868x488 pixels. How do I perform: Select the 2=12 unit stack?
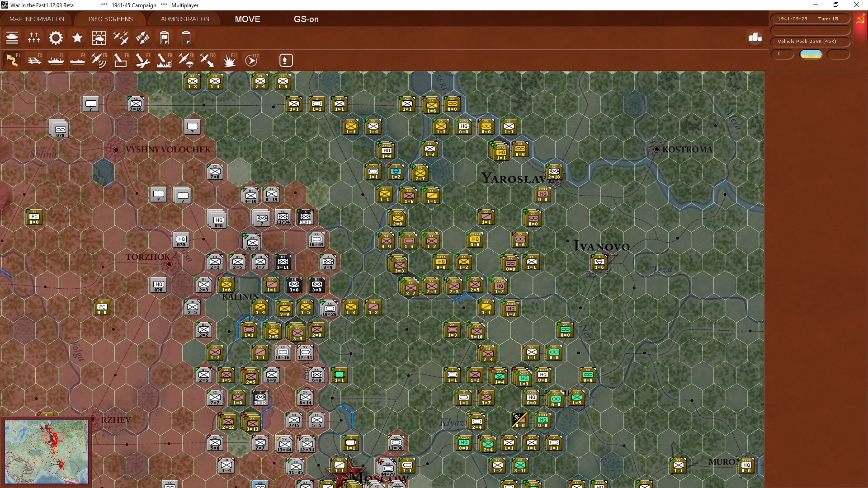[227, 422]
